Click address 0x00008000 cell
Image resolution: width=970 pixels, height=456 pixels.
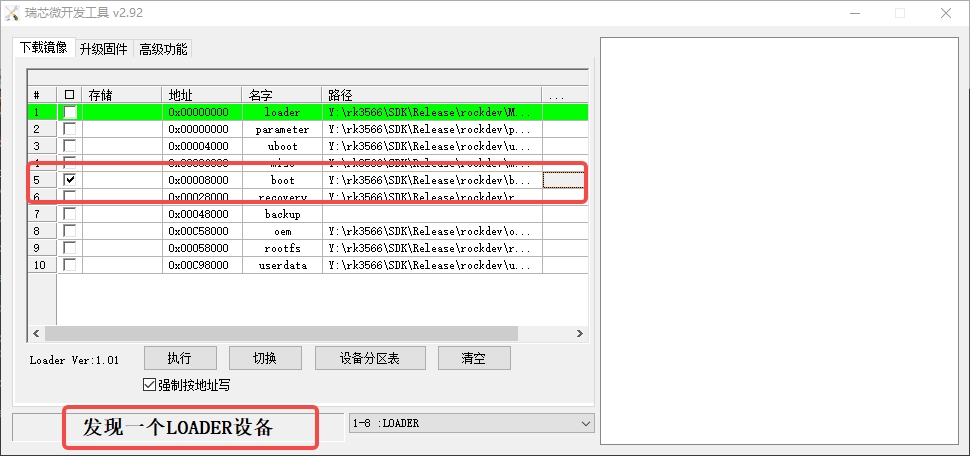(x=202, y=180)
